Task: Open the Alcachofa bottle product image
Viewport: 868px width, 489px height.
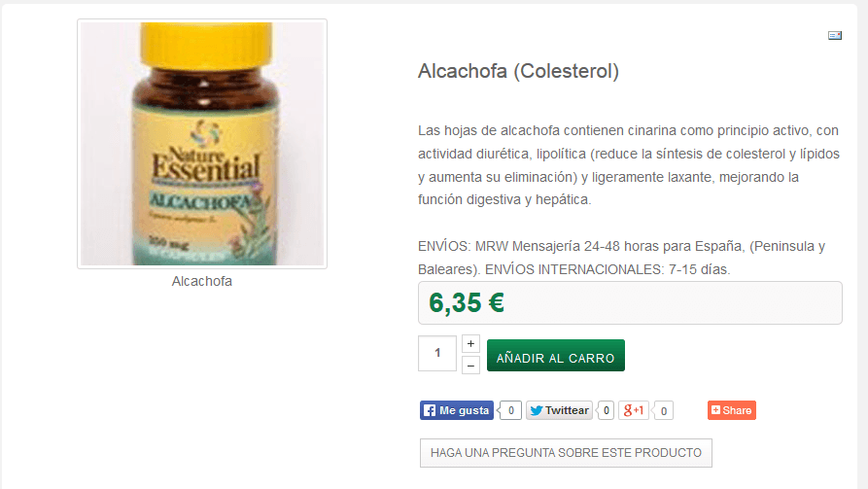Action: tap(202, 144)
